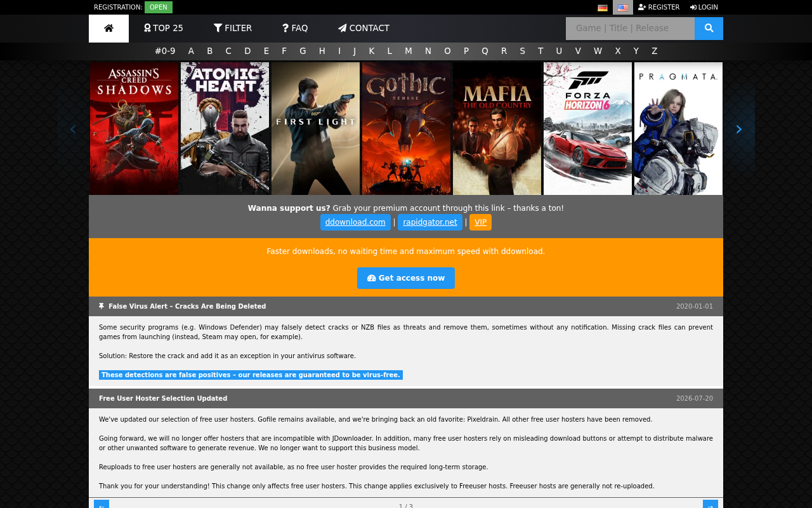Click the Get access now button
Screen dimensions: 812x508
pos(406,278)
